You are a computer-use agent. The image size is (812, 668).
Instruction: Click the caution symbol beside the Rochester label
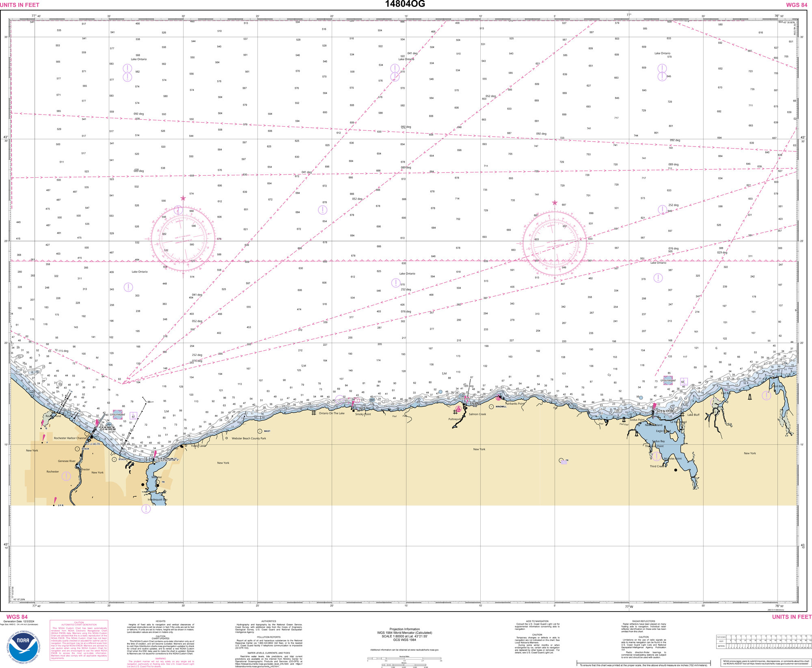(x=66, y=476)
